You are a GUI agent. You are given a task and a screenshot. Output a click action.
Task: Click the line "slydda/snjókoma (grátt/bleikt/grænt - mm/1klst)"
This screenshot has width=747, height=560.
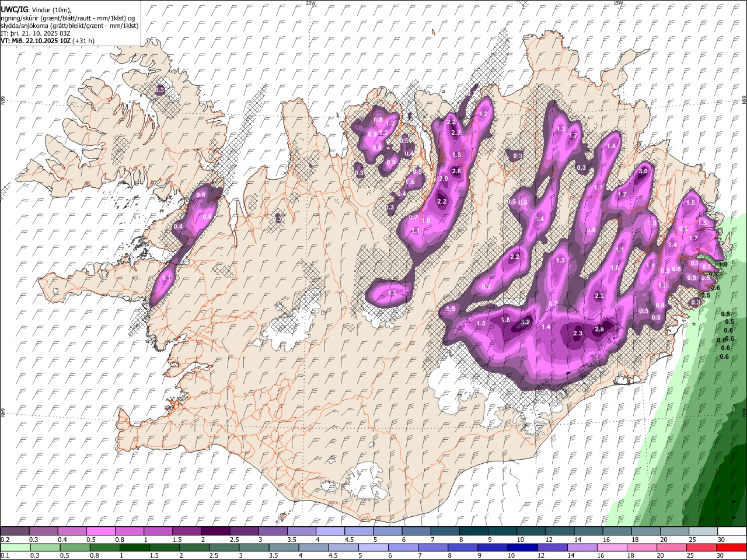click(x=69, y=26)
